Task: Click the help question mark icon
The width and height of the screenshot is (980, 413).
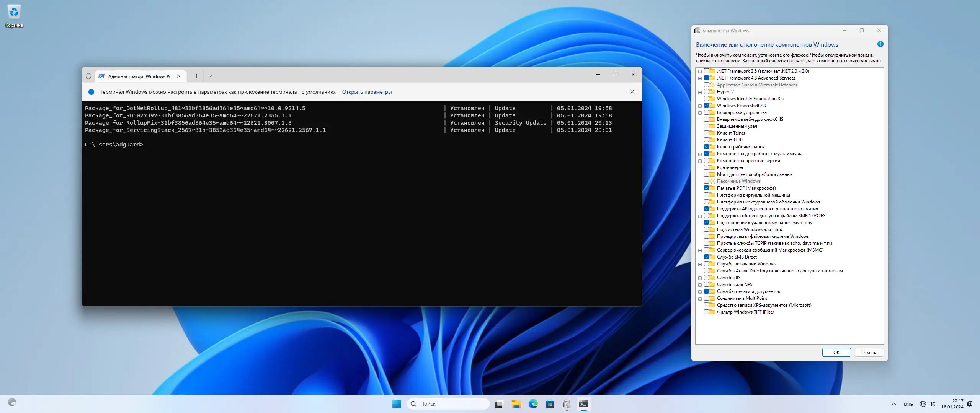Action: click(880, 44)
